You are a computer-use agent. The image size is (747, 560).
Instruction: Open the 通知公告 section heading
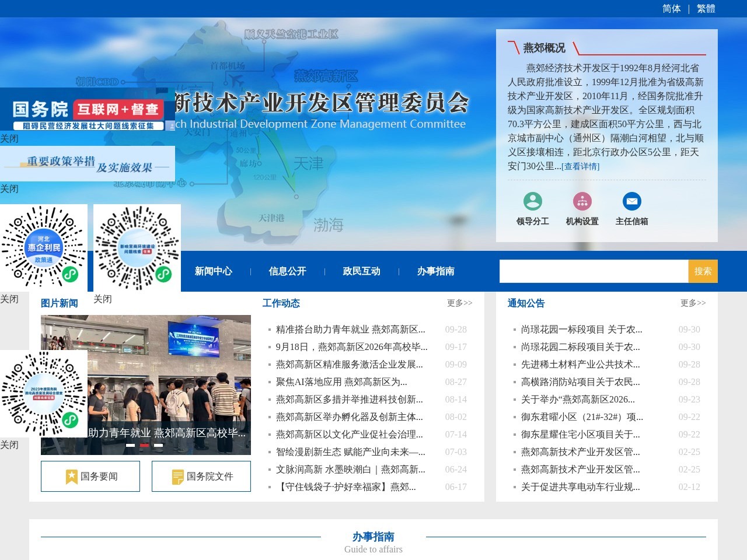(526, 303)
